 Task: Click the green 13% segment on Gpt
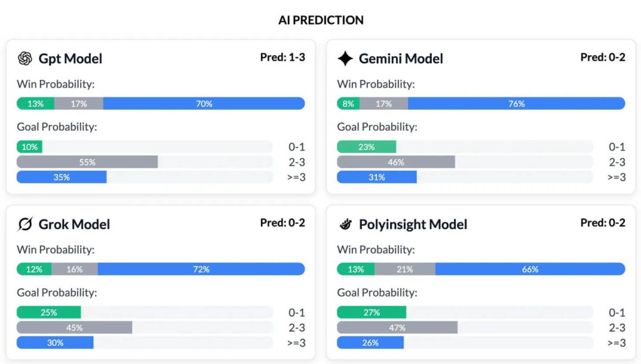pos(34,103)
